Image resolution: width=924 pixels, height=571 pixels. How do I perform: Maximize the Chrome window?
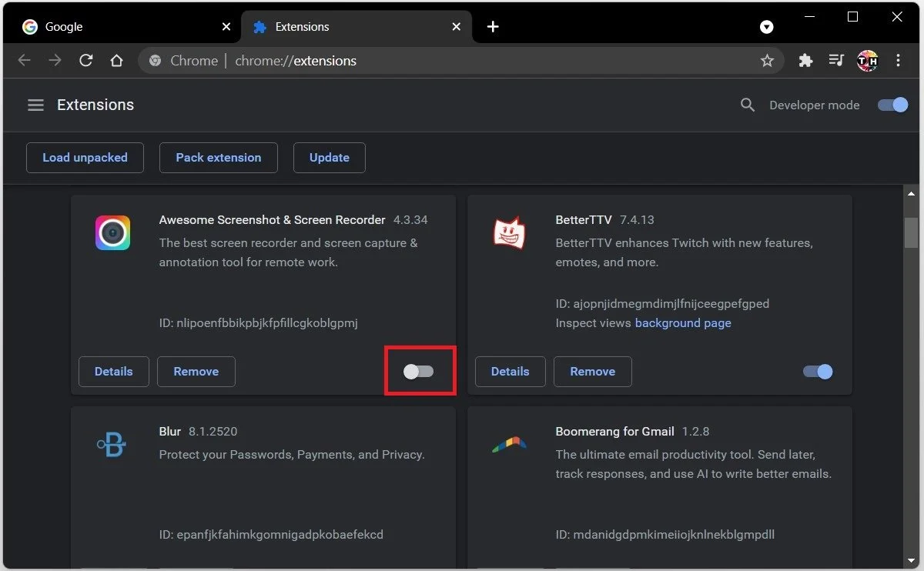[x=853, y=17]
